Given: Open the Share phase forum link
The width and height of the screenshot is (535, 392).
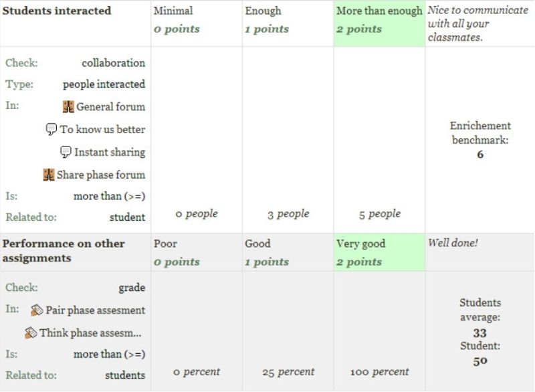Looking at the screenshot, I should (x=101, y=175).
